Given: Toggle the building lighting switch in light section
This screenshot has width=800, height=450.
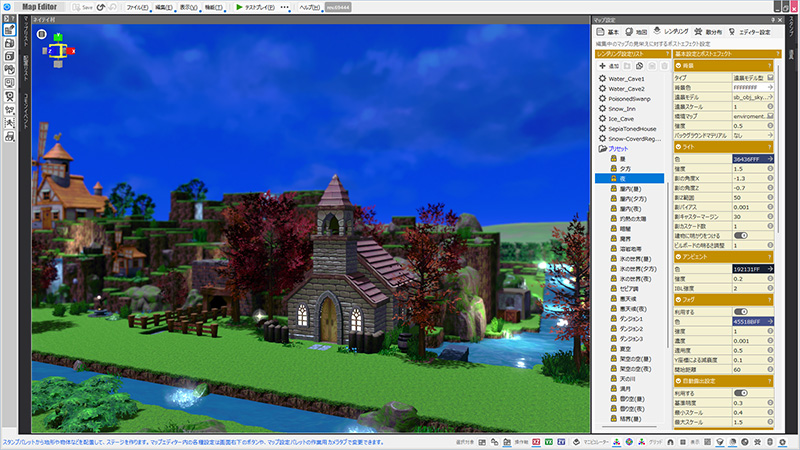Looking at the screenshot, I should (741, 235).
